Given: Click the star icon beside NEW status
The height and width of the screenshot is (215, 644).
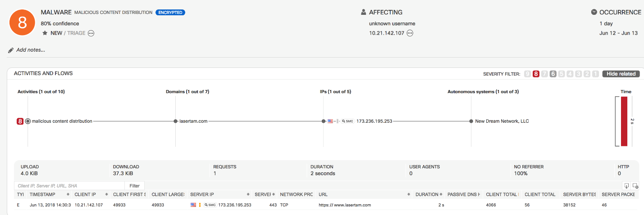Looking at the screenshot, I should coord(45,33).
